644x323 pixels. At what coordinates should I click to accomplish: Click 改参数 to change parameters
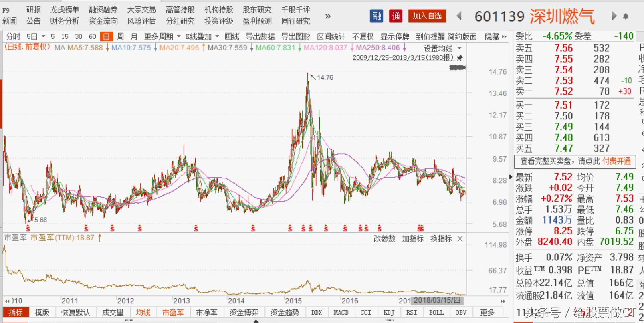click(x=384, y=239)
